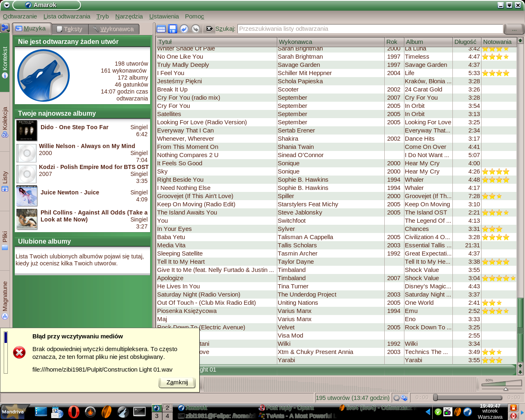Screen dimensions: 525x420
Task: Click the playlist vertical scrollbar handle
Action: click(x=520, y=330)
